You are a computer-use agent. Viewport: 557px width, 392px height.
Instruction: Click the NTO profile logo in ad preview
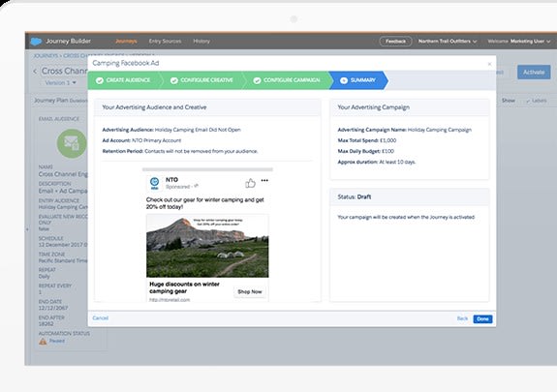[x=155, y=183]
